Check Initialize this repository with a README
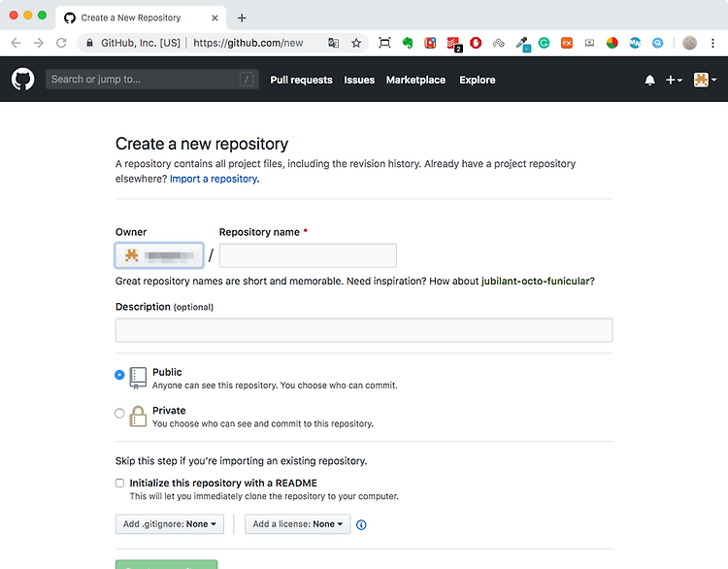 tap(119, 484)
